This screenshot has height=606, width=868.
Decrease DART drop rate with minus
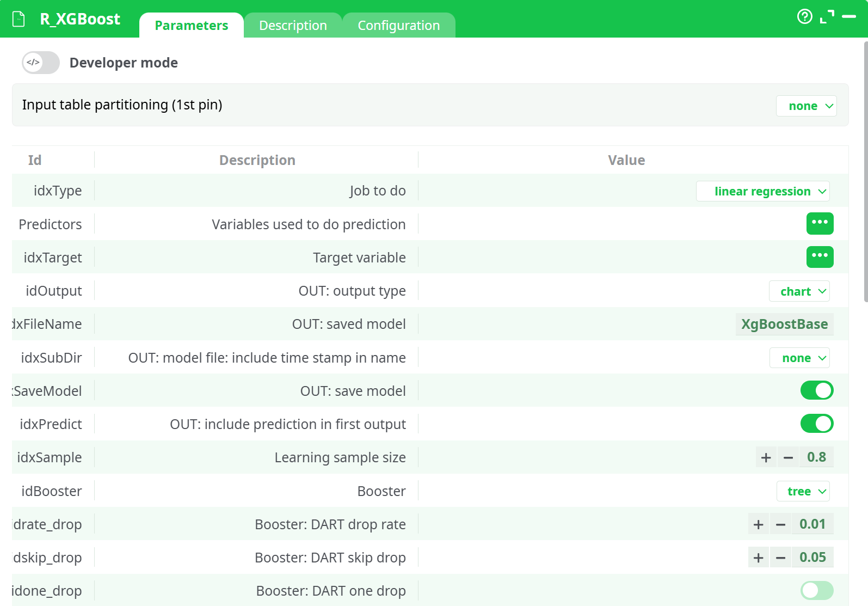pyautogui.click(x=780, y=524)
